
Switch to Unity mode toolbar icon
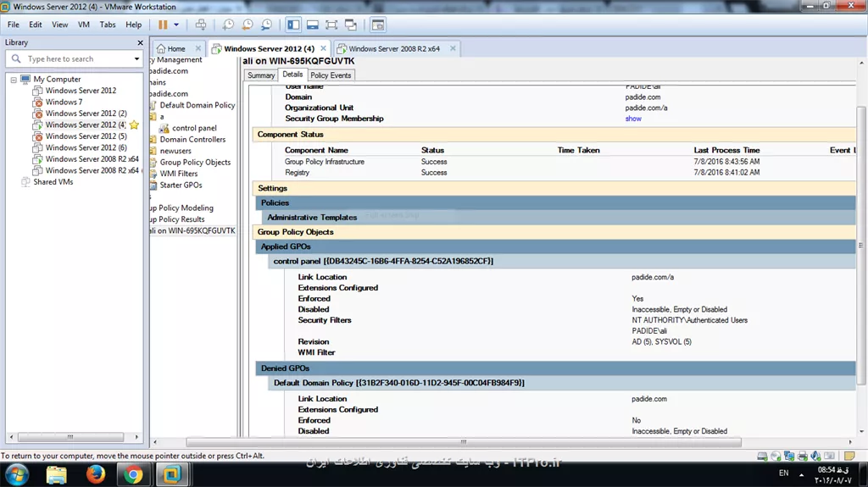351,25
